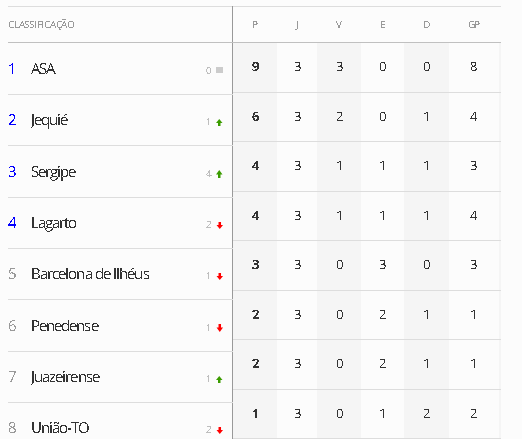Click the red down arrow next to Lagarto
522x439 pixels.
[220, 226]
